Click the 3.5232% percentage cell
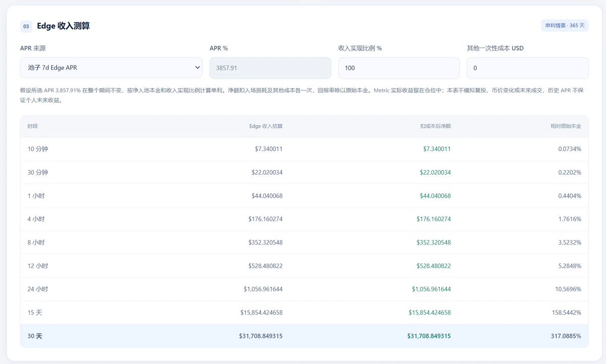Image resolution: width=606 pixels, height=364 pixels. [570, 242]
